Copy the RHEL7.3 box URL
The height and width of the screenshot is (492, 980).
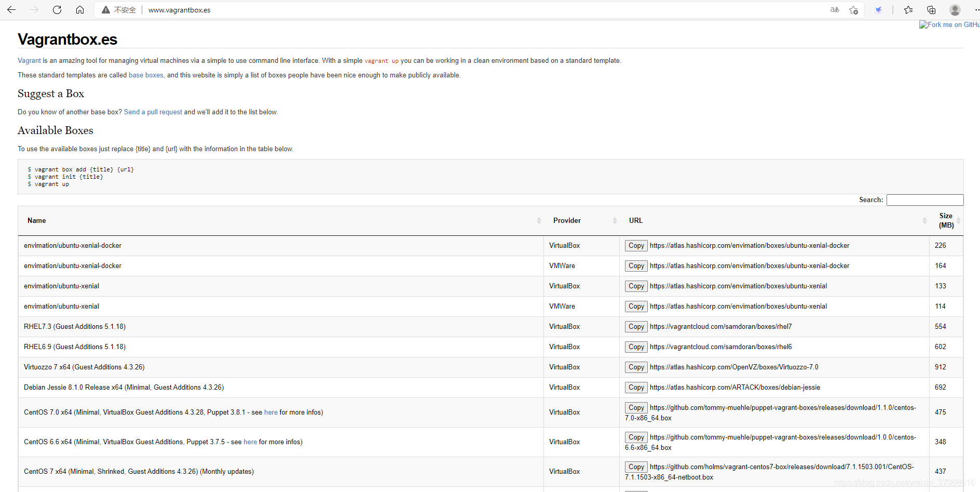636,327
